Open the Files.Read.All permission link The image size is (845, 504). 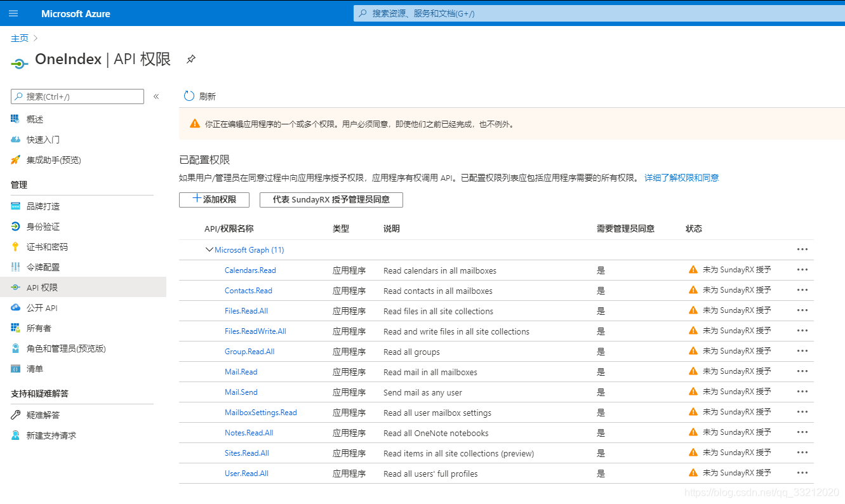(x=246, y=311)
